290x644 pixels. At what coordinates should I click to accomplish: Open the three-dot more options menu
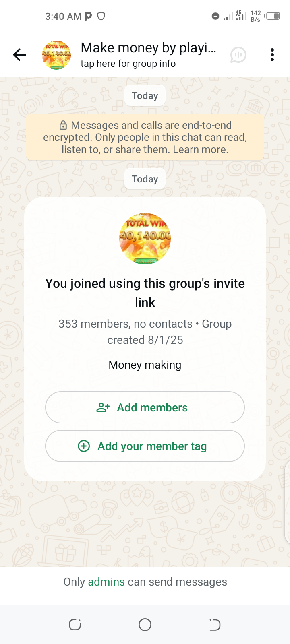click(272, 55)
